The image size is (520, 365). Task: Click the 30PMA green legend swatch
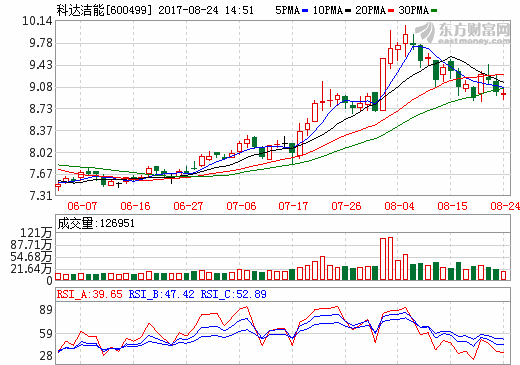pos(434,11)
